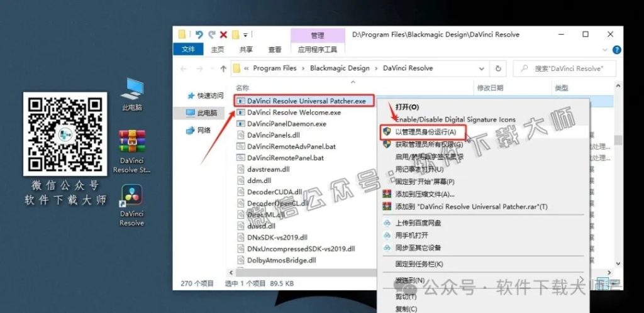Click horizontal scrollbar left arrow

[231, 272]
